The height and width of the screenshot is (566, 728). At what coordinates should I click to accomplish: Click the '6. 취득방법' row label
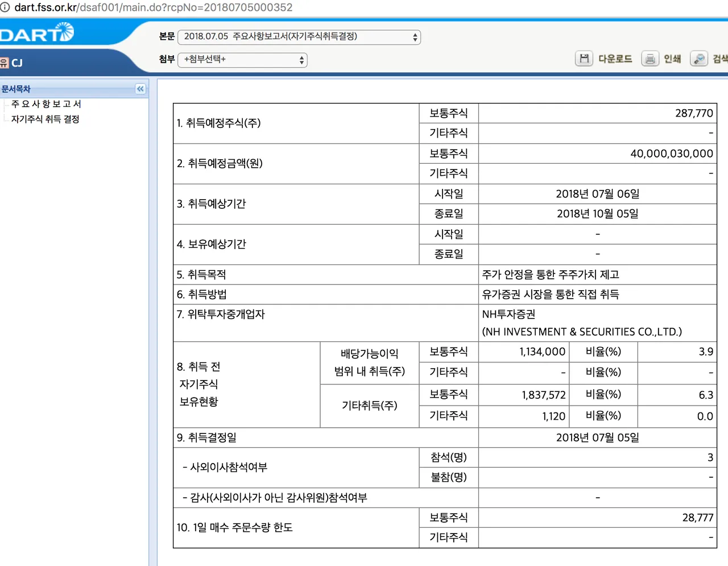[201, 295]
